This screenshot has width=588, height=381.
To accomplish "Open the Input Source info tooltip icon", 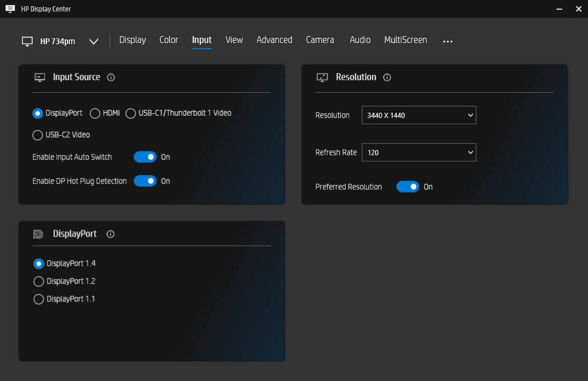I will coord(111,77).
